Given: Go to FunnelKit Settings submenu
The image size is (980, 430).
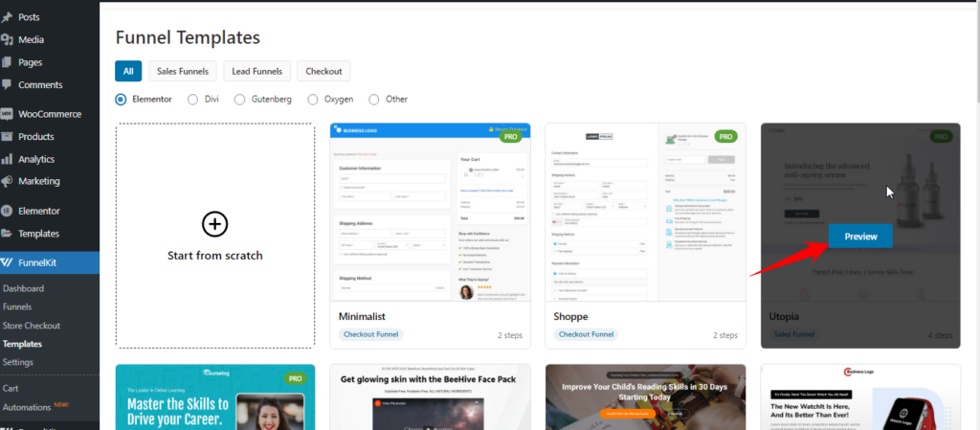Looking at the screenshot, I should pyautogui.click(x=18, y=363).
